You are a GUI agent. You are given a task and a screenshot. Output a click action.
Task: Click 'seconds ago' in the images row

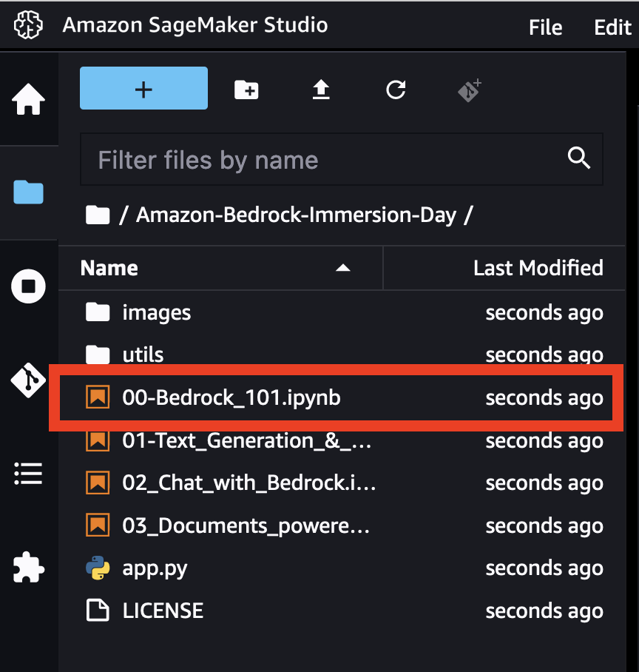[544, 313]
